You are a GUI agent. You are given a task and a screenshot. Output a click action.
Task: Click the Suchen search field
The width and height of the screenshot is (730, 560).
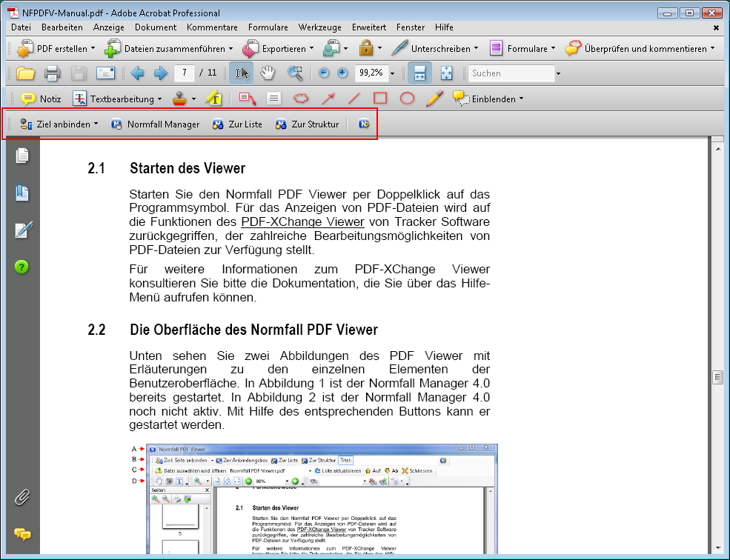(511, 73)
